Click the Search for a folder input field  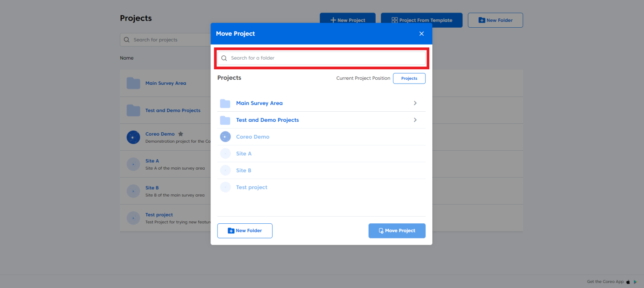click(x=321, y=58)
